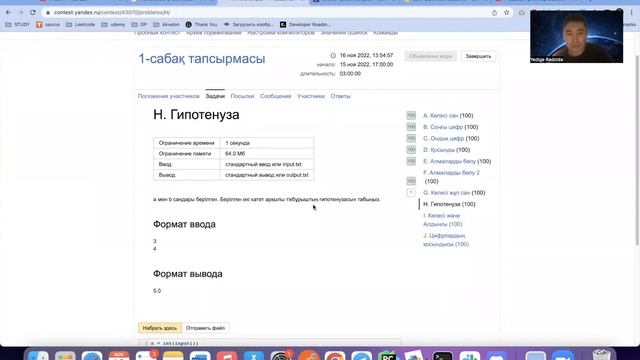This screenshot has height=360, width=640.
Task: Click the code editor line n = int(input())
Action: pos(175,343)
